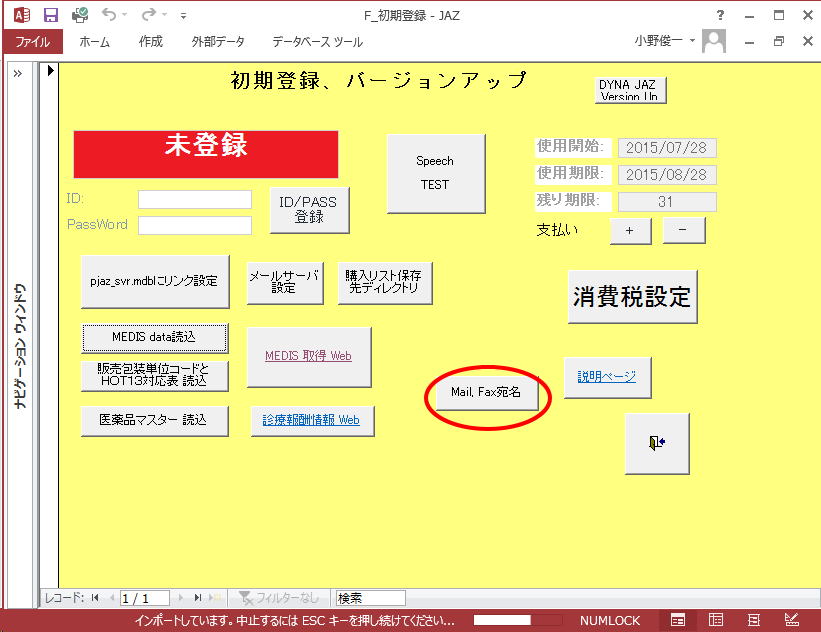Click the user profile avatar icon
The image size is (821, 632).
point(714,40)
